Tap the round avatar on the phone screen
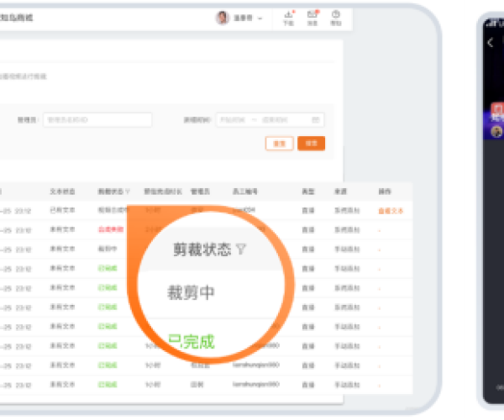 point(497,131)
